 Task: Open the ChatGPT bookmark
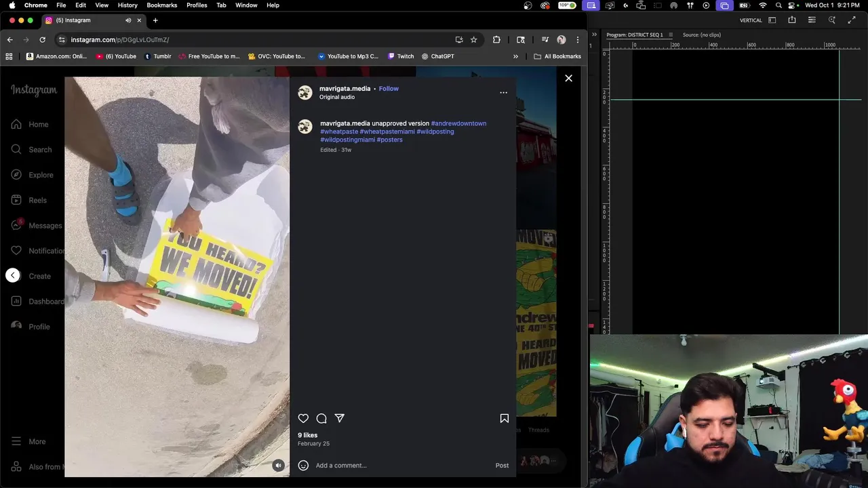pyautogui.click(x=438, y=56)
